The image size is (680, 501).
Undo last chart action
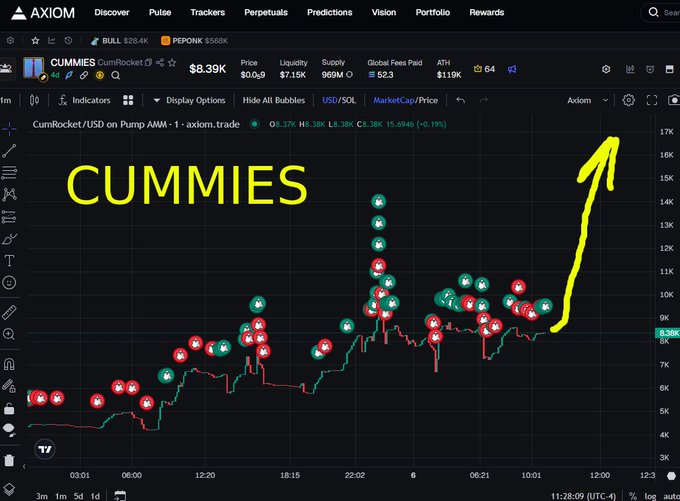pyautogui.click(x=461, y=101)
